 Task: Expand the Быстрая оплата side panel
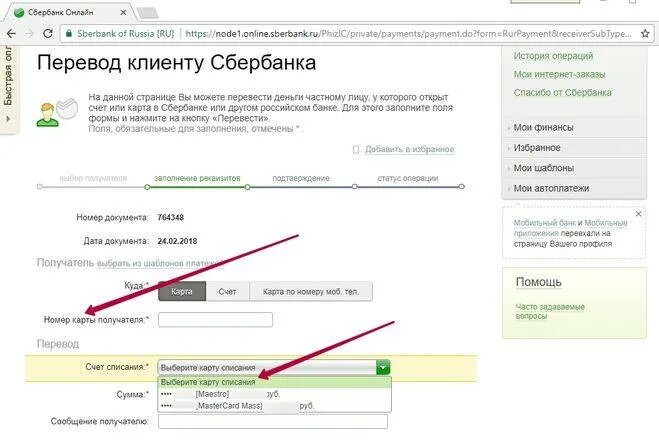pyautogui.click(x=8, y=89)
